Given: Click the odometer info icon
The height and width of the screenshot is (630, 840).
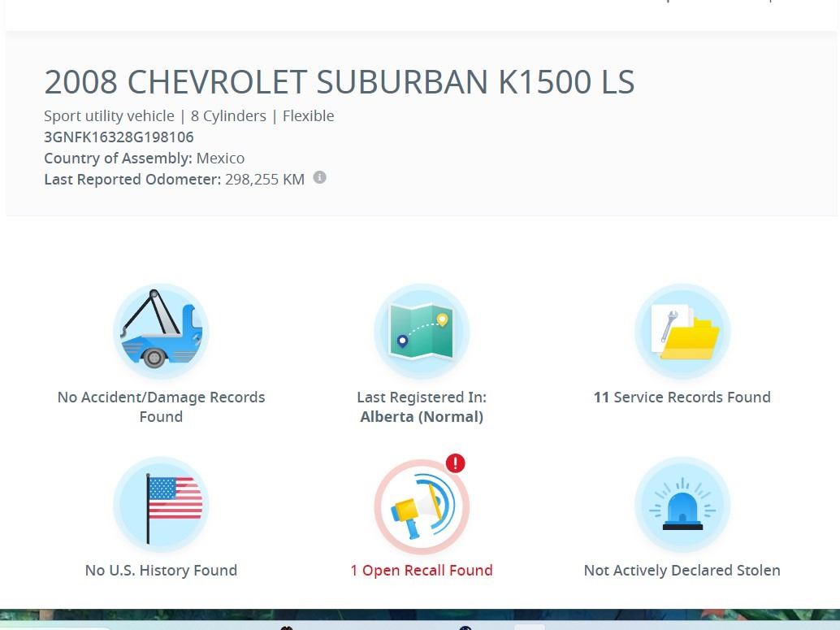Looking at the screenshot, I should pos(320,177).
